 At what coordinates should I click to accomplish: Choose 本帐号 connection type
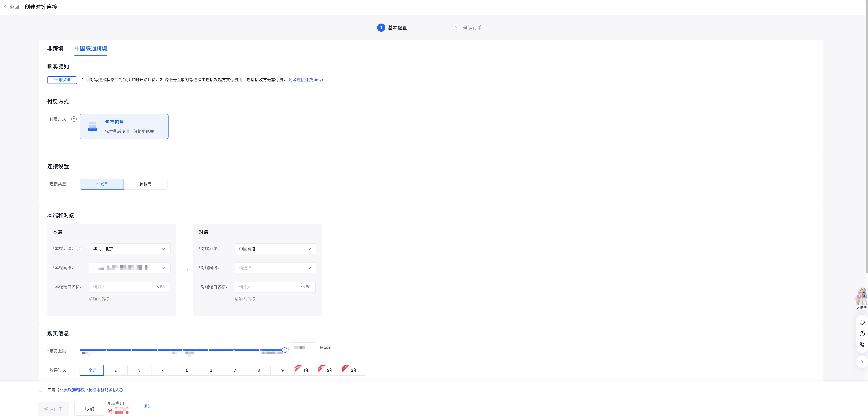click(102, 184)
